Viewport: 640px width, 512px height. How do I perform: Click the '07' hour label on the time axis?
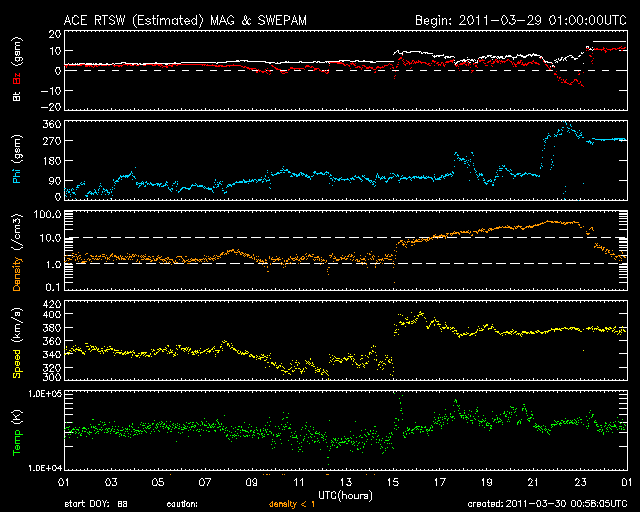[204, 483]
